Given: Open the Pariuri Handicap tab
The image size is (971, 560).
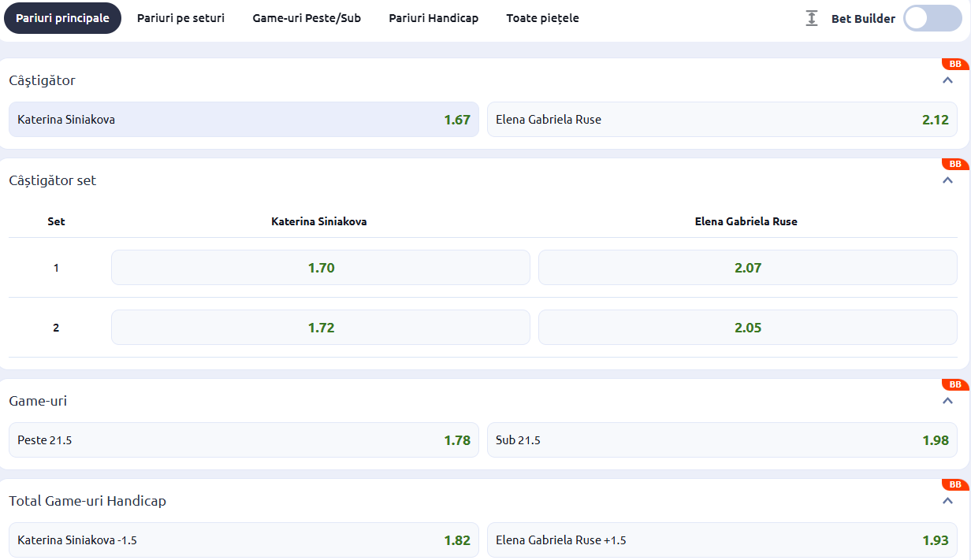Looking at the screenshot, I should pyautogui.click(x=433, y=18).
